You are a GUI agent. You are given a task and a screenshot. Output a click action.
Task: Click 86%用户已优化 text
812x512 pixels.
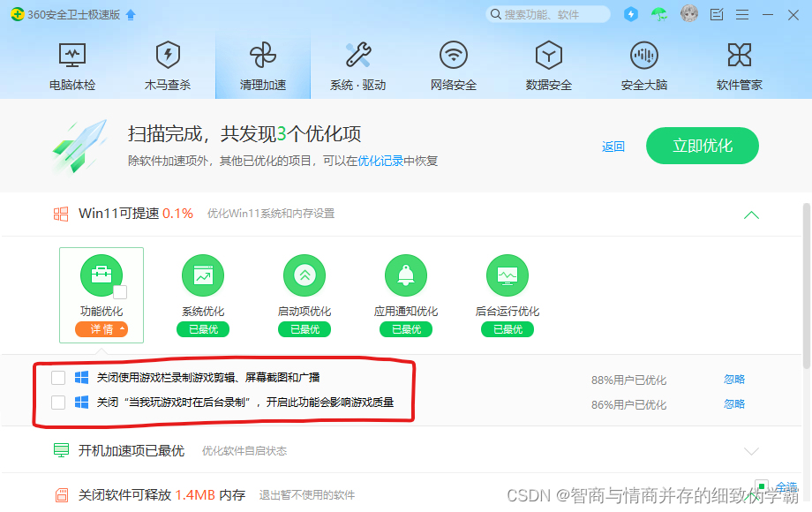click(x=628, y=405)
